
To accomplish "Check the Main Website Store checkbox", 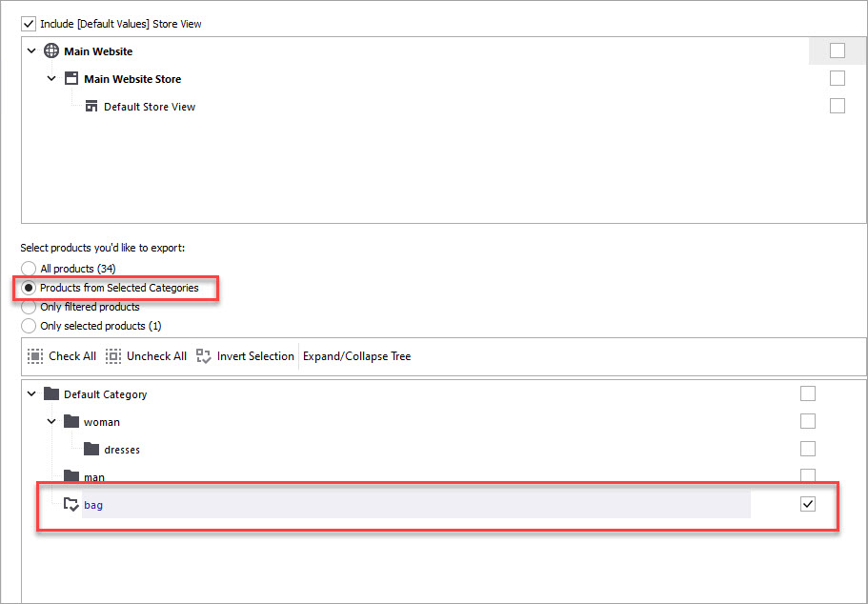I will (837, 78).
